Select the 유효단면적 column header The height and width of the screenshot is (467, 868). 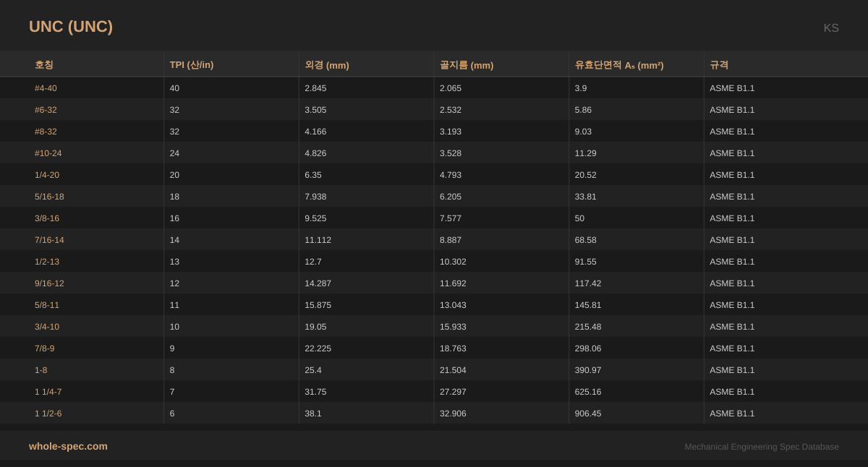pyautogui.click(x=619, y=64)
